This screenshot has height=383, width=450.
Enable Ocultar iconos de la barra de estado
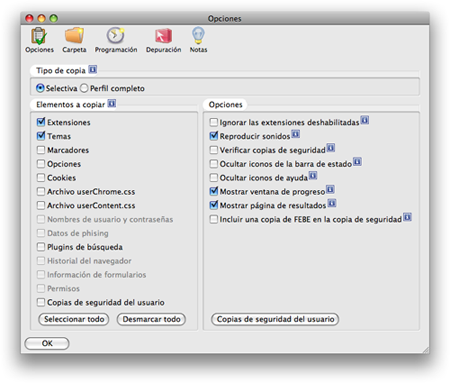pos(214,164)
